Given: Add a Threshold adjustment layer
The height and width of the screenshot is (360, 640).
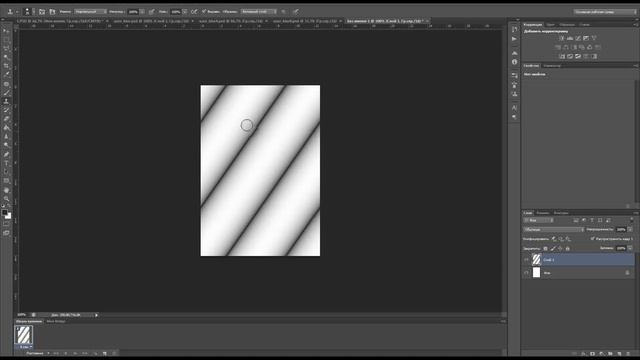Looking at the screenshot, I should (578, 56).
